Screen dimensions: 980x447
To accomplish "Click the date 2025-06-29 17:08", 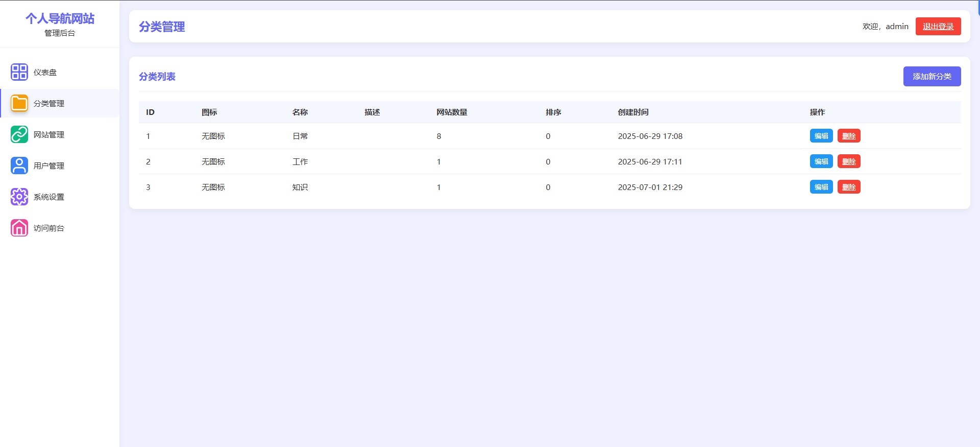I will [650, 136].
